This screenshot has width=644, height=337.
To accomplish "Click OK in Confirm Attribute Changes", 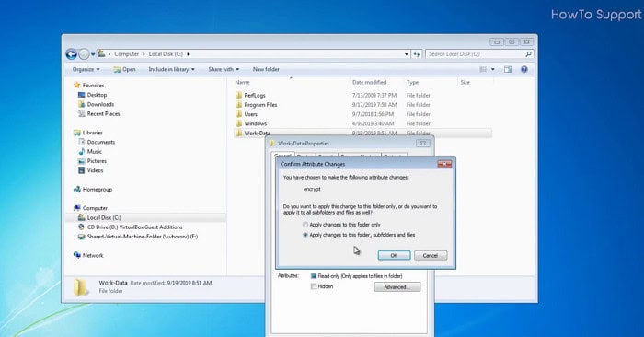I will 394,256.
